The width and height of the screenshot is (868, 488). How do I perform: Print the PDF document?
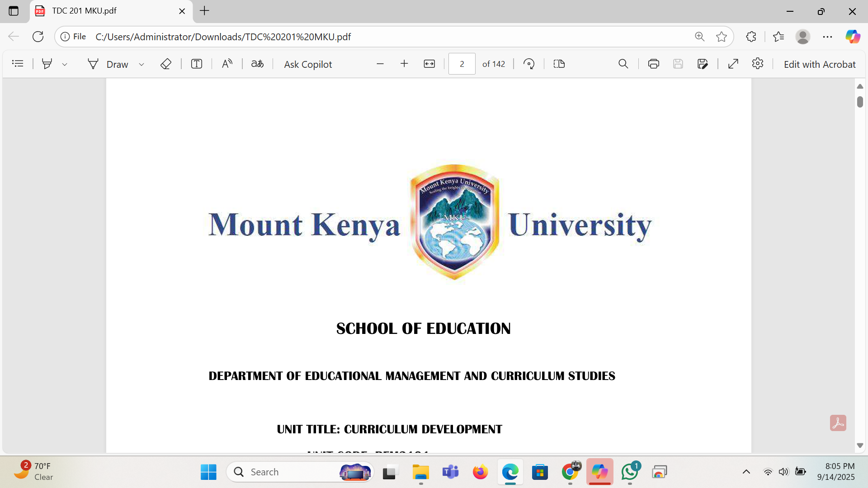click(653, 64)
